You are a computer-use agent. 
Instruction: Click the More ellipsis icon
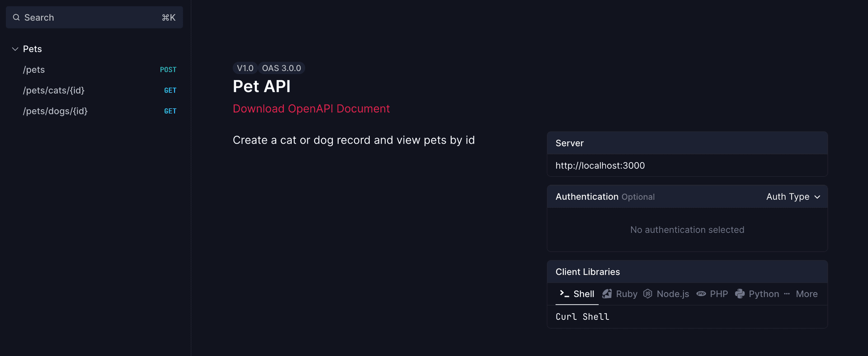(787, 294)
